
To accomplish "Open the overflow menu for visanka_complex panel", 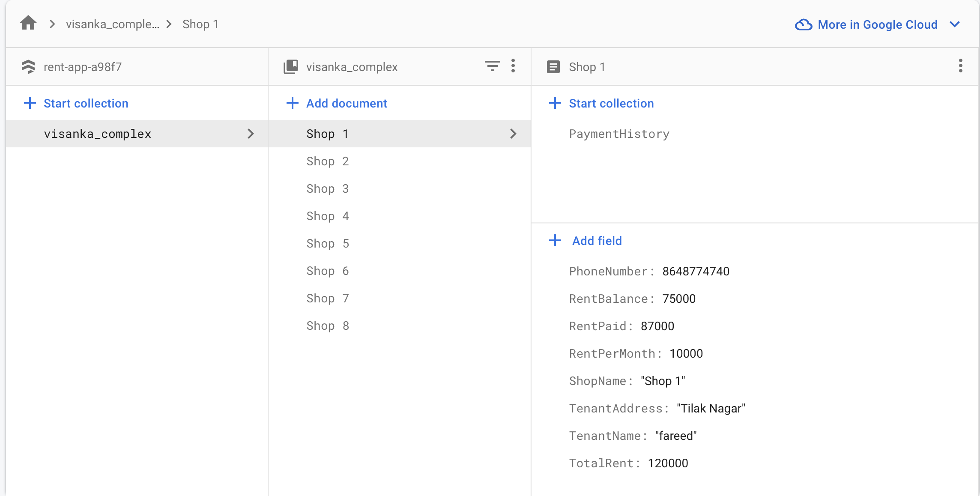I will click(513, 66).
